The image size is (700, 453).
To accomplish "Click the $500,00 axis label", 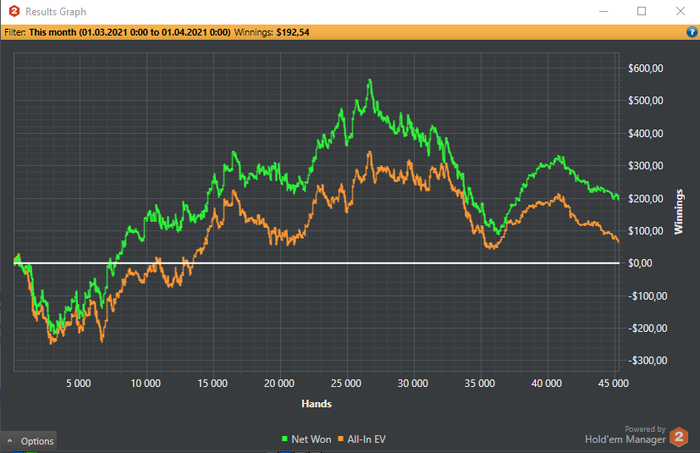I will click(646, 100).
